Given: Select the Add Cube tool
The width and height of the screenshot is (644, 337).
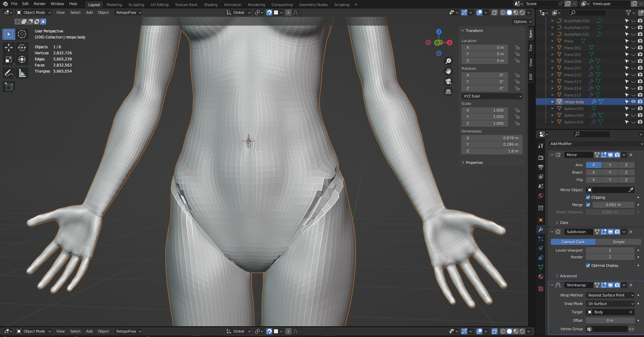Looking at the screenshot, I should (9, 87).
